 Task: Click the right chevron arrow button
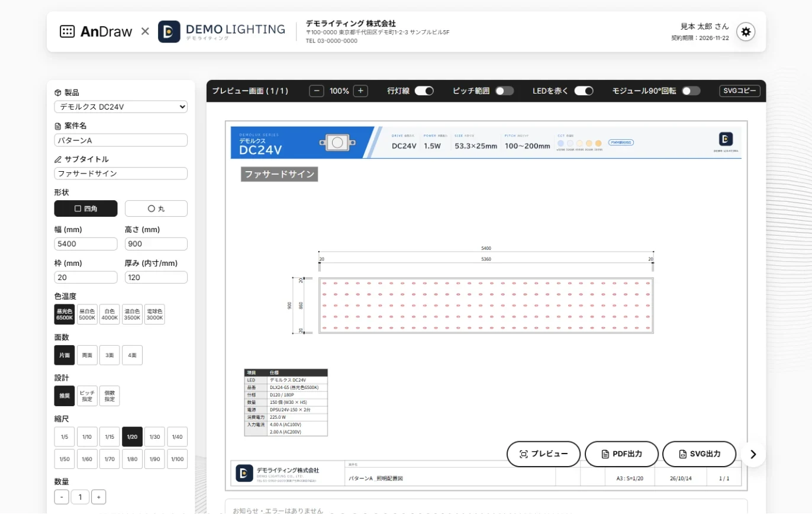point(753,454)
